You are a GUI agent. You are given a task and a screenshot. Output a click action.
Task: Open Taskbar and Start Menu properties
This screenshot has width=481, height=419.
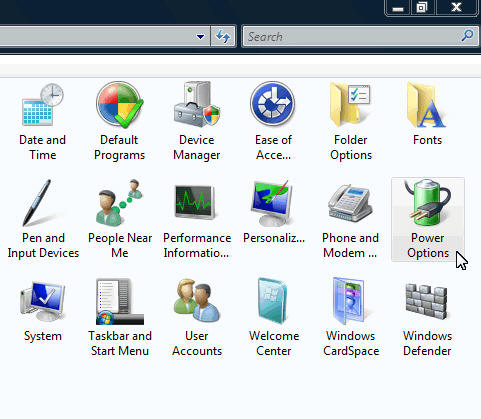point(120,317)
